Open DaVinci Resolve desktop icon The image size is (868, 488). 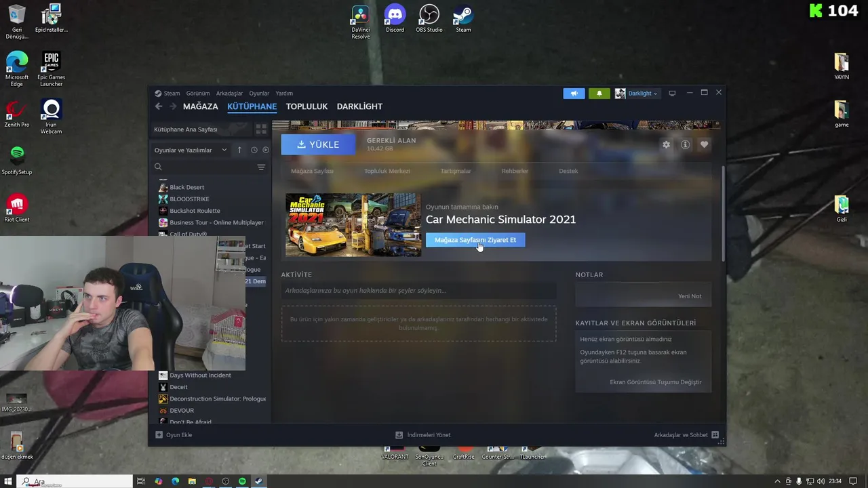click(x=361, y=22)
